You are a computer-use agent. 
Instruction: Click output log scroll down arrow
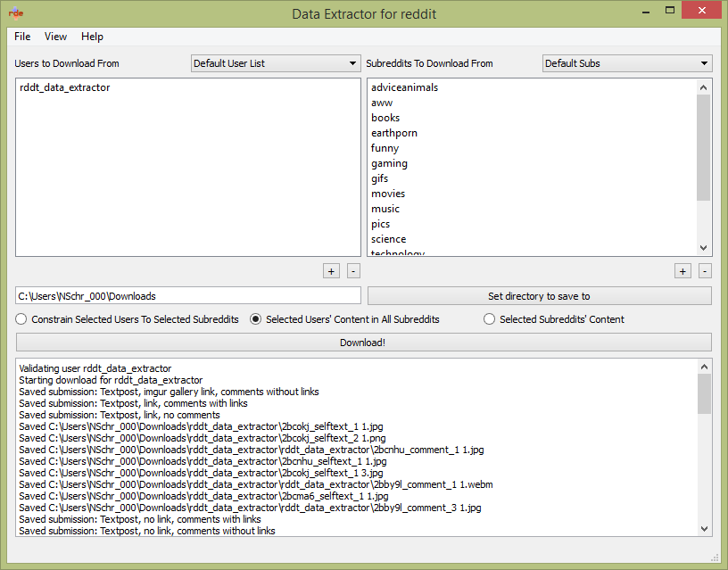point(704,529)
